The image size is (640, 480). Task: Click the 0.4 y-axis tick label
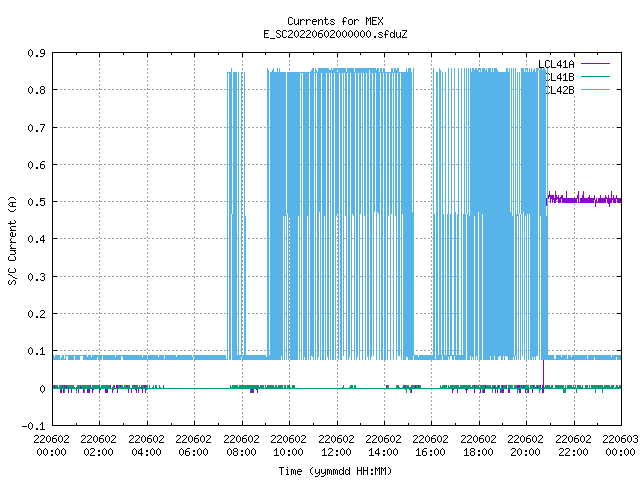coord(36,239)
